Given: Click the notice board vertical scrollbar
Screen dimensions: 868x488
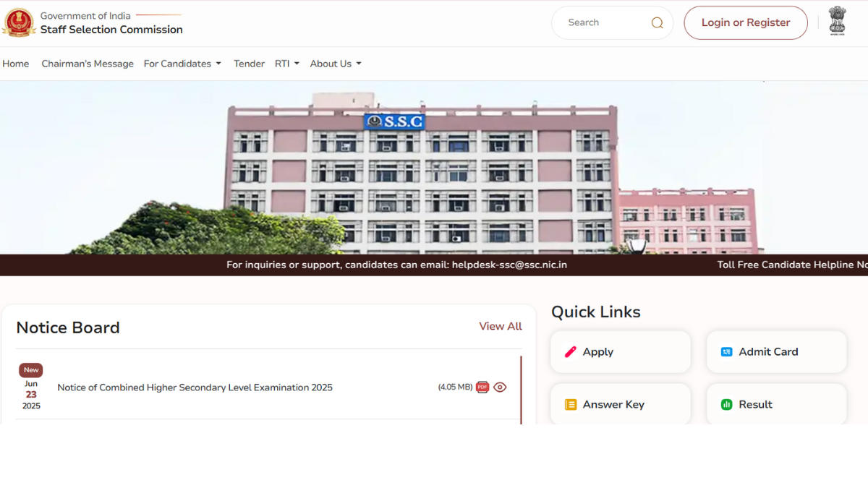Looking at the screenshot, I should 521,390.
